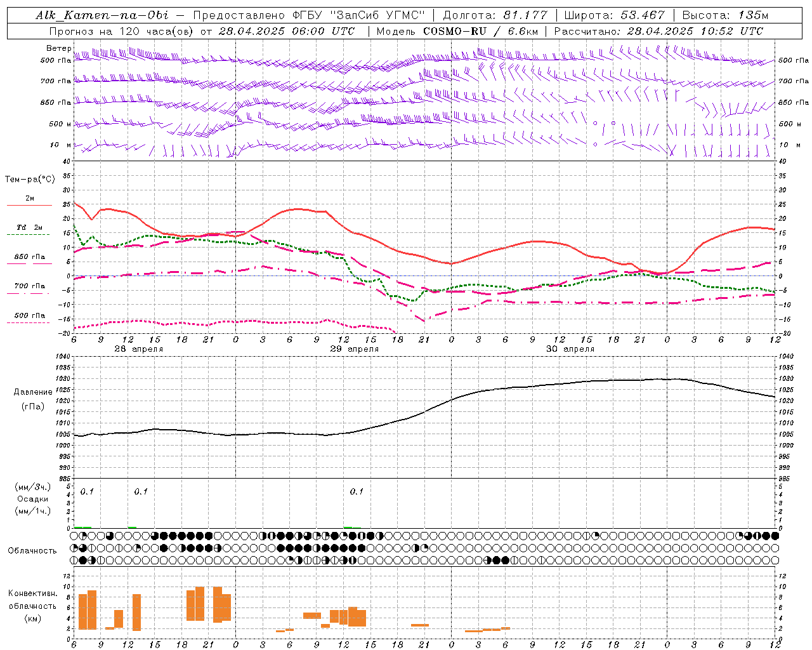Viewport: 812px width, 650px height.
Task: Select the "28 апреля" date label
Action: pyautogui.click(x=139, y=349)
